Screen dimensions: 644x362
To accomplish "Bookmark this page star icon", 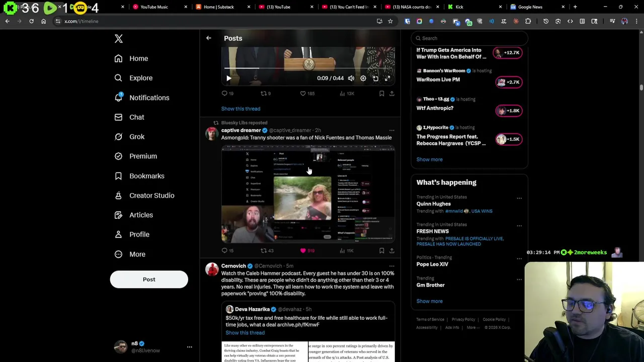I will click(x=390, y=21).
